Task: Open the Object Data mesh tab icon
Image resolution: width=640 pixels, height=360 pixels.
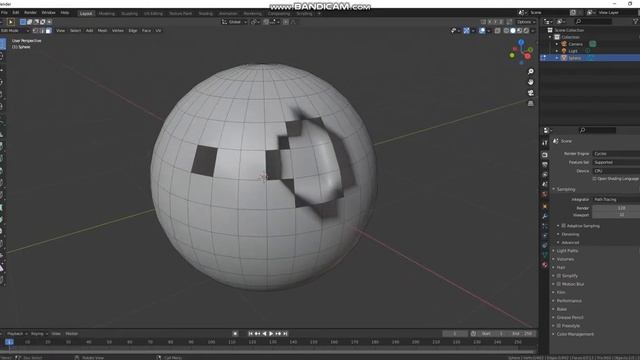Action: point(545,255)
